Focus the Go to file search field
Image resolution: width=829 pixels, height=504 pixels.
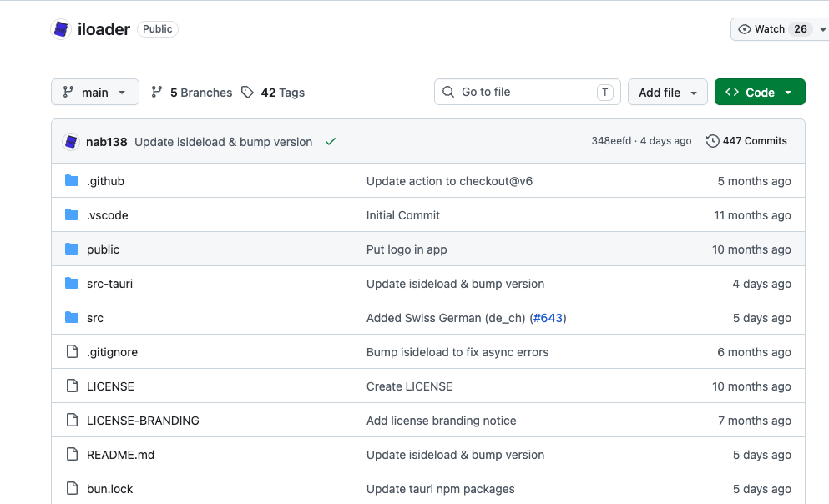(x=527, y=92)
